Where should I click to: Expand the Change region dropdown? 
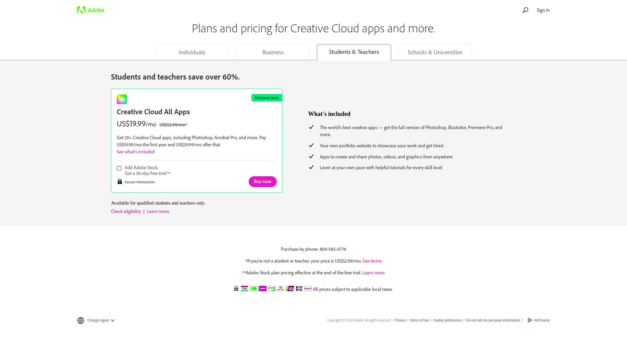pyautogui.click(x=101, y=320)
